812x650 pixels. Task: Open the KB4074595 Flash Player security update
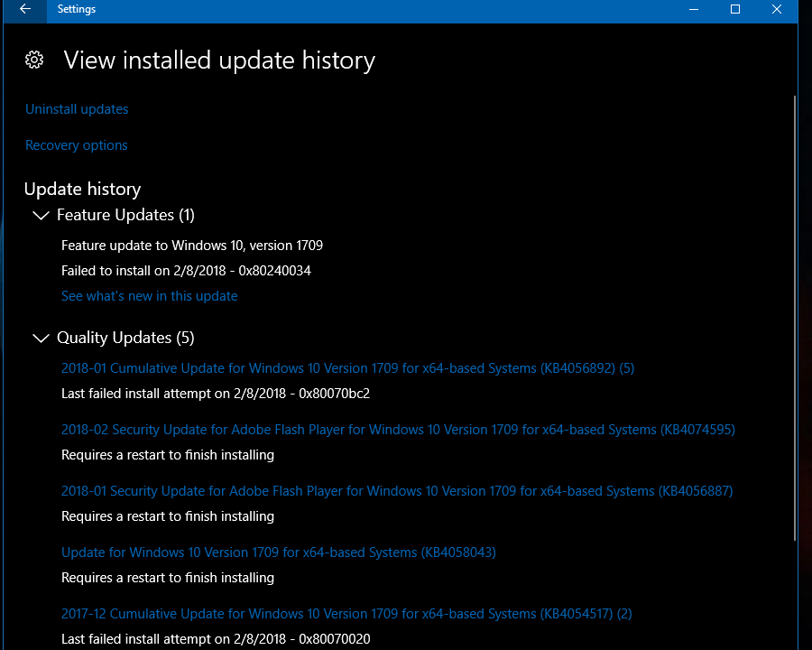coord(398,430)
